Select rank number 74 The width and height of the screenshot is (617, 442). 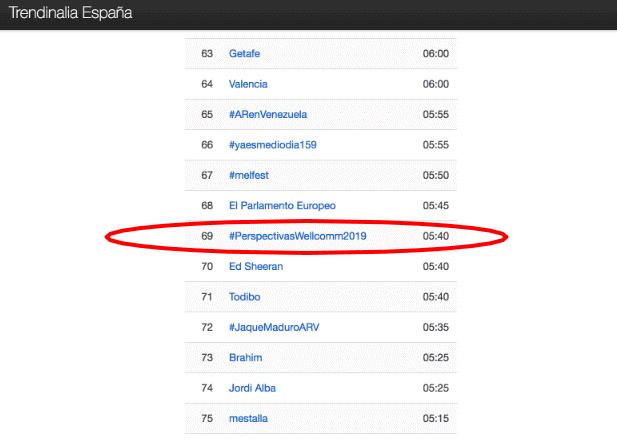click(x=207, y=388)
